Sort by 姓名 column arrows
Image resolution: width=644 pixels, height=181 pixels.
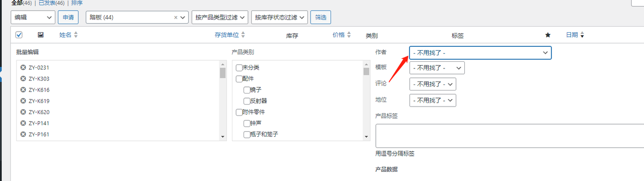click(76, 35)
